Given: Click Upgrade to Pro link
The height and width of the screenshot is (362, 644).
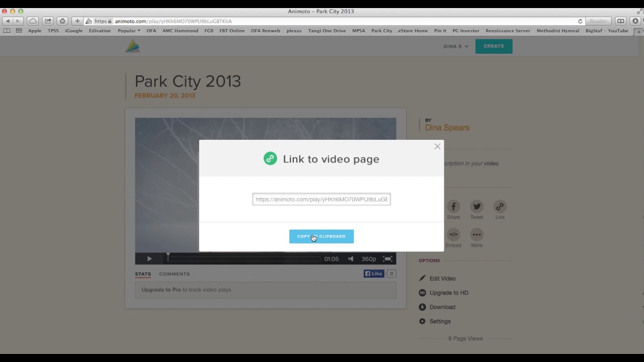Looking at the screenshot, I should (161, 290).
